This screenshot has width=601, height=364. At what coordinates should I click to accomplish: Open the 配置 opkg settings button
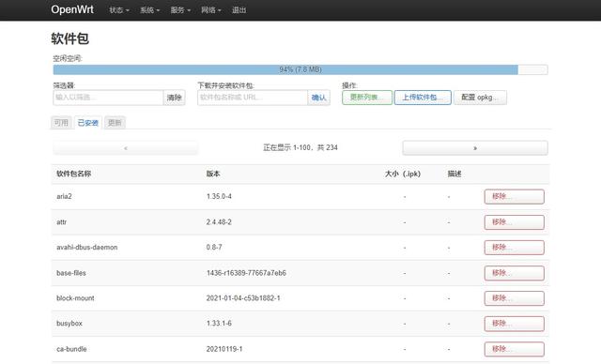coord(480,98)
